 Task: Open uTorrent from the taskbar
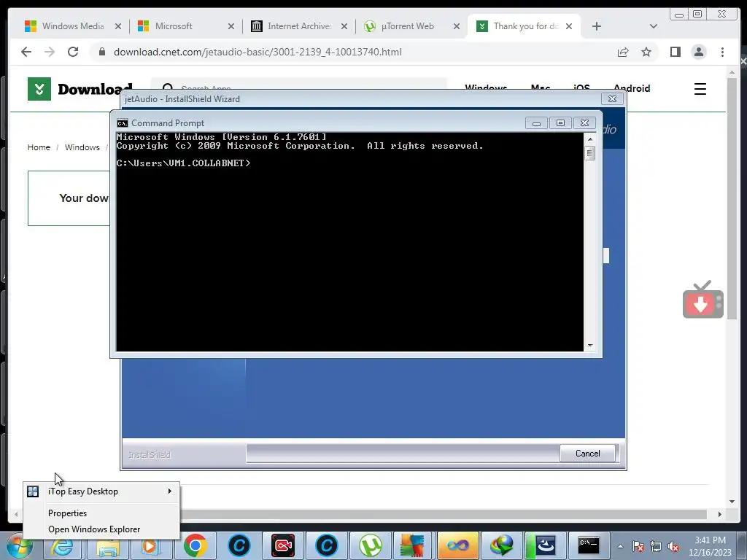click(371, 545)
